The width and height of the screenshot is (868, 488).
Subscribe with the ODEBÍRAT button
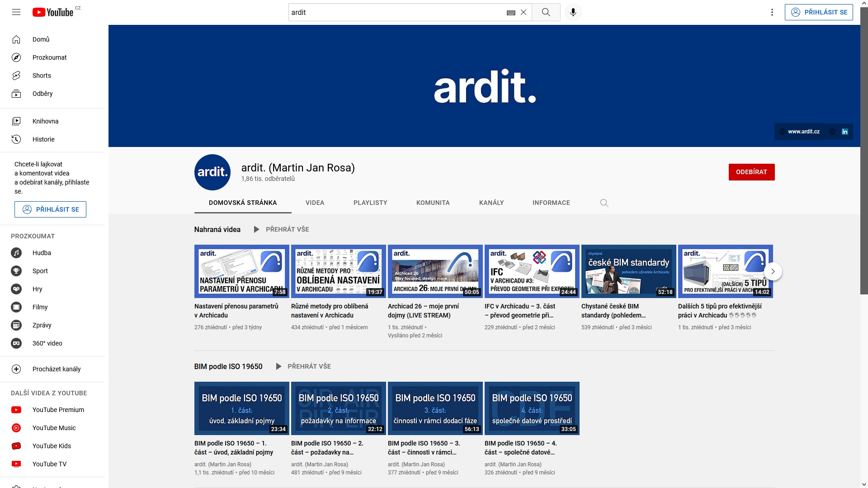(751, 172)
